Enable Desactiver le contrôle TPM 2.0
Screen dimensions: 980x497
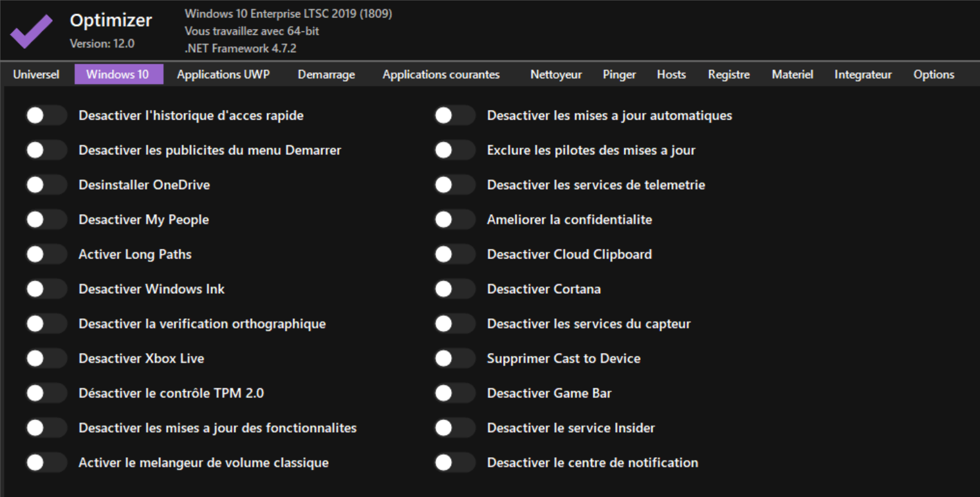[x=46, y=393]
